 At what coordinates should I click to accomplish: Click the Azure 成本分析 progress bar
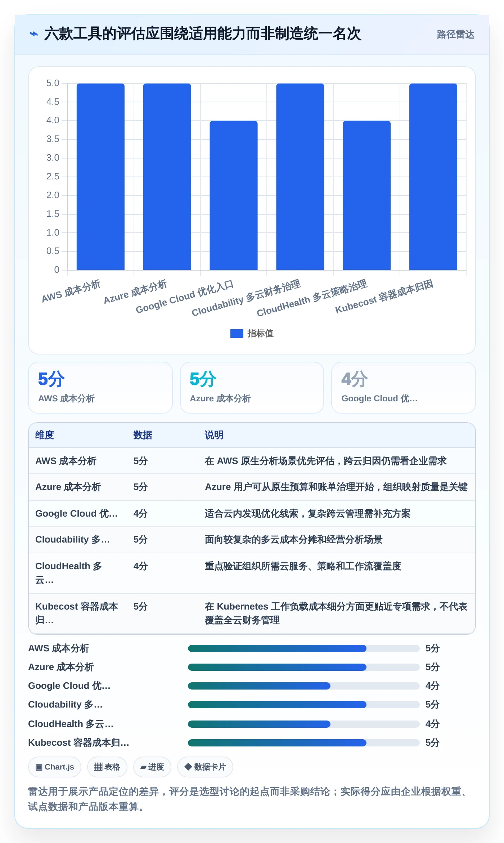303,667
